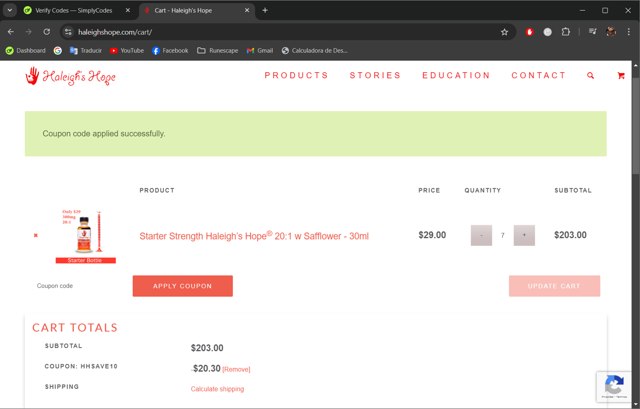Open Chrome three-dot menu
The width and height of the screenshot is (640, 409).
(x=629, y=32)
